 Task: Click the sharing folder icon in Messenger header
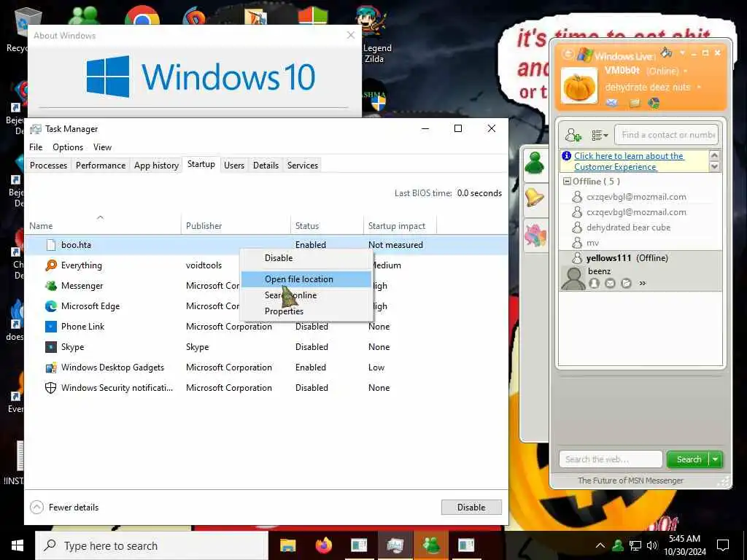pyautogui.click(x=635, y=102)
